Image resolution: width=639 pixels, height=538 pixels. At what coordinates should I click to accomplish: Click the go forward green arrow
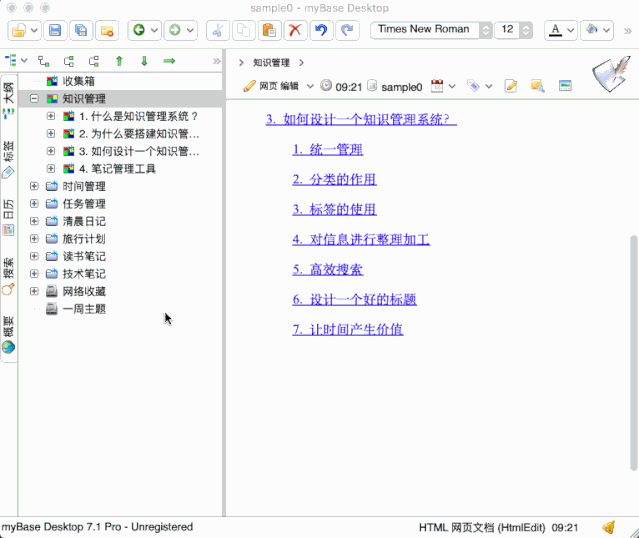(x=175, y=30)
